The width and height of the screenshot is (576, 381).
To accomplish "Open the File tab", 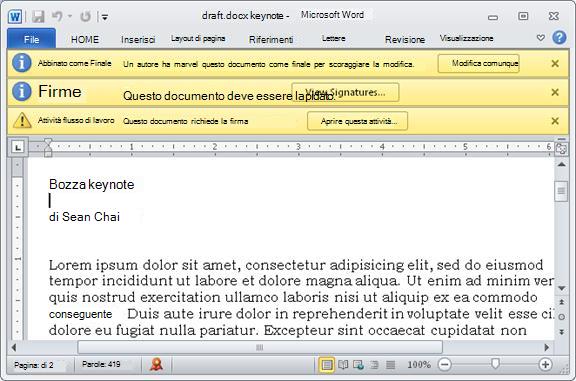I will [32, 39].
